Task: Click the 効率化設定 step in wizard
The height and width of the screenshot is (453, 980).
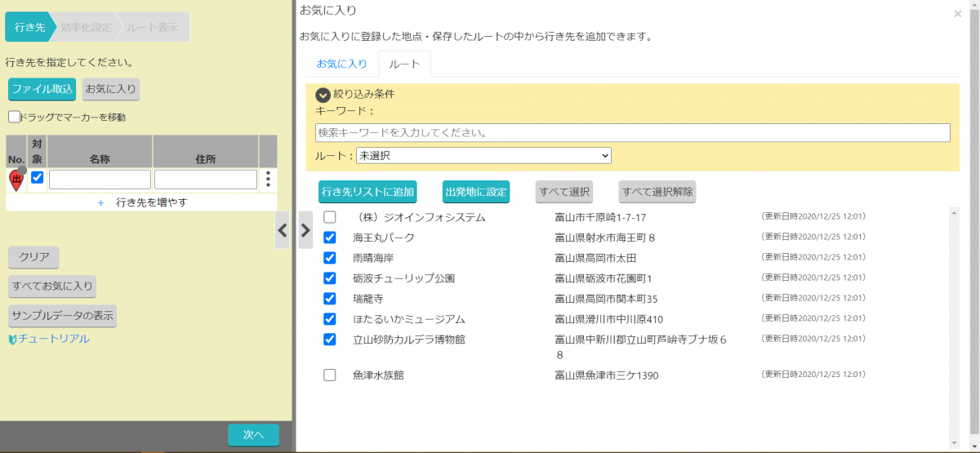Action: tap(86, 27)
